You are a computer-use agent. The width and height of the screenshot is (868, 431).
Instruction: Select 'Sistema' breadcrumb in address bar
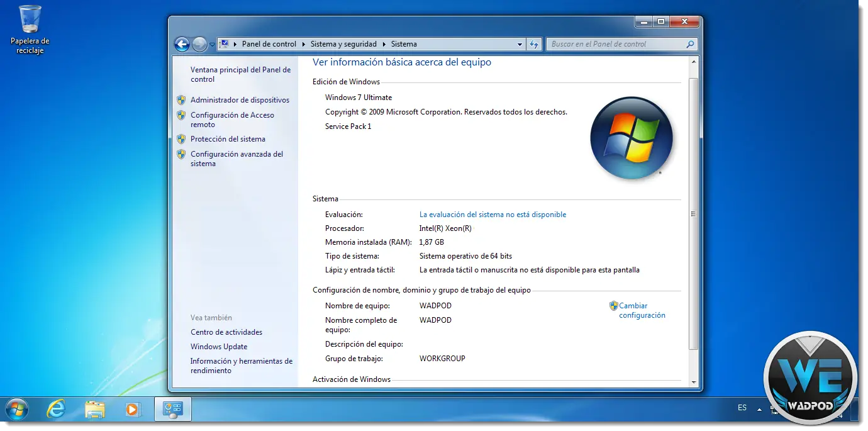(x=404, y=44)
